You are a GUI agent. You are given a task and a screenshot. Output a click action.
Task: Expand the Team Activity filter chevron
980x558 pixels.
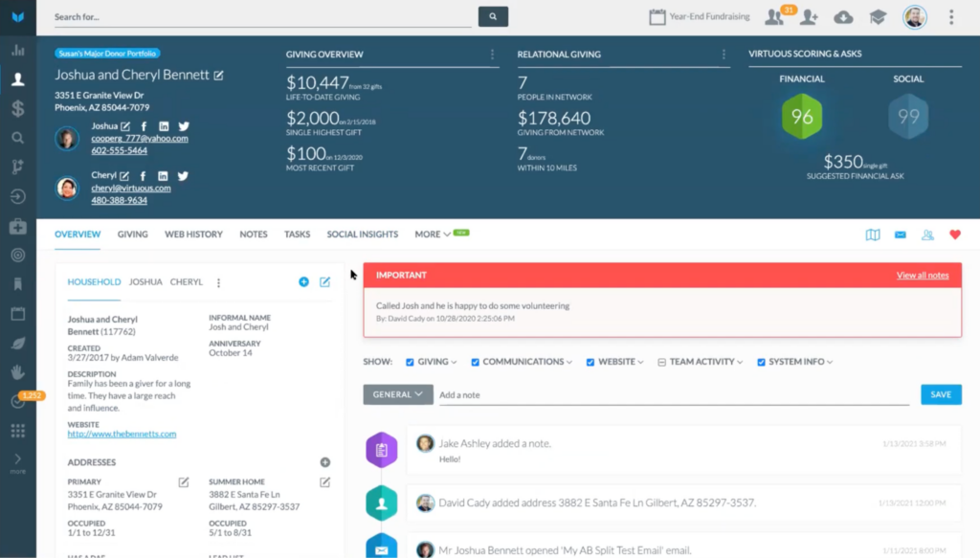[740, 363]
